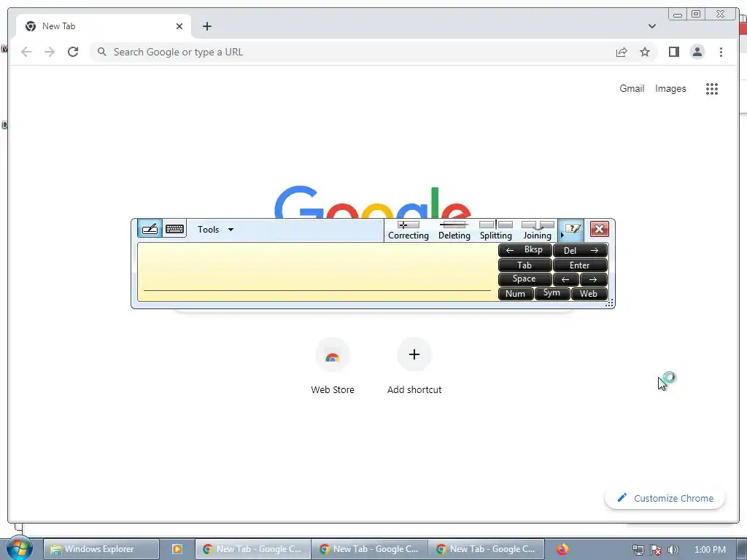Toggle the Sym symbols pad
The height and width of the screenshot is (560, 747).
pos(552,293)
